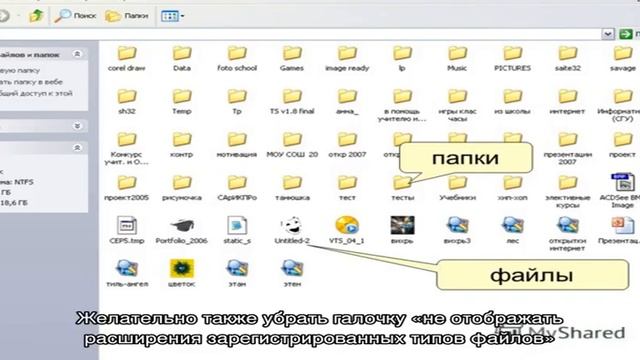Select the savage folder
This screenshot has height=360, width=640.
[622, 59]
